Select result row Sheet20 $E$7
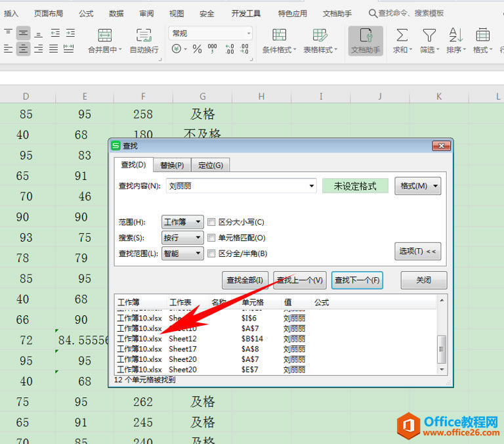 (276, 370)
